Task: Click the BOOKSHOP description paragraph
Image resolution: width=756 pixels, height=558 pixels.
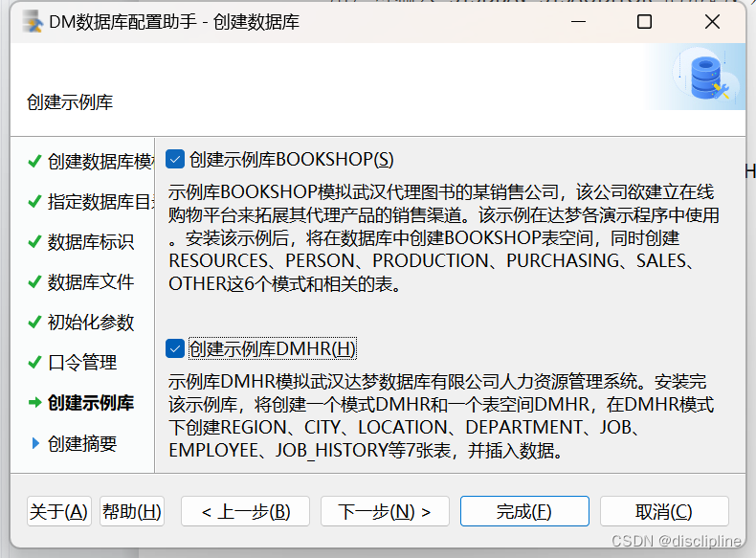Action: click(444, 237)
